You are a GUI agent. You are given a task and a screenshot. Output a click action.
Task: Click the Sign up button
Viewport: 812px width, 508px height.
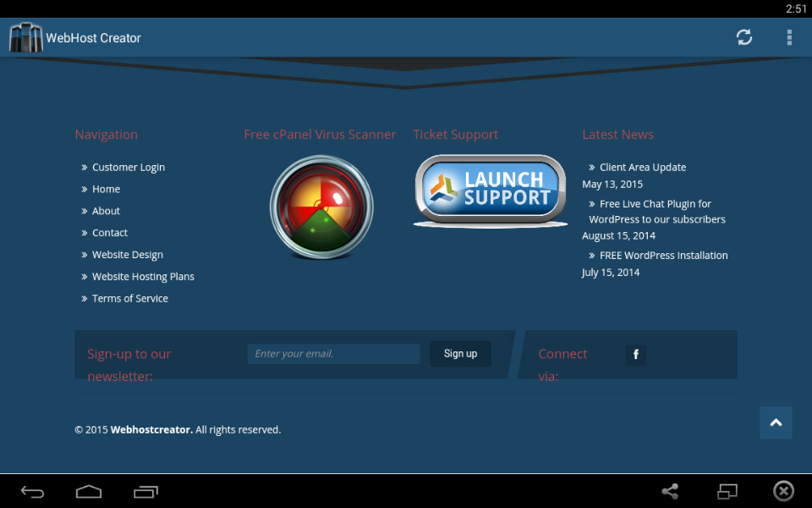[460, 354]
